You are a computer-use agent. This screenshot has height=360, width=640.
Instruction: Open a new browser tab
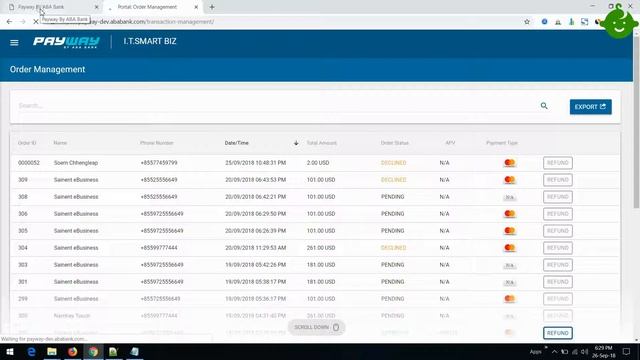pos(212,7)
